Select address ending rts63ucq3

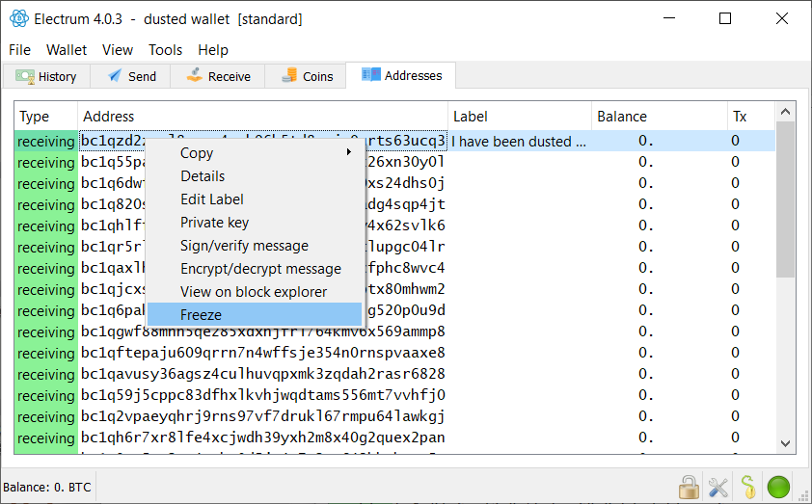[x=262, y=141]
